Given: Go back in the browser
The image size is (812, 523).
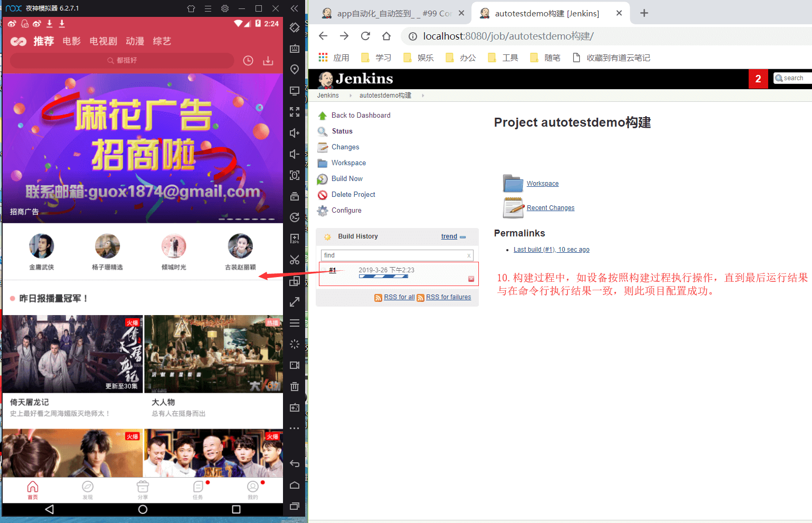Looking at the screenshot, I should point(323,36).
